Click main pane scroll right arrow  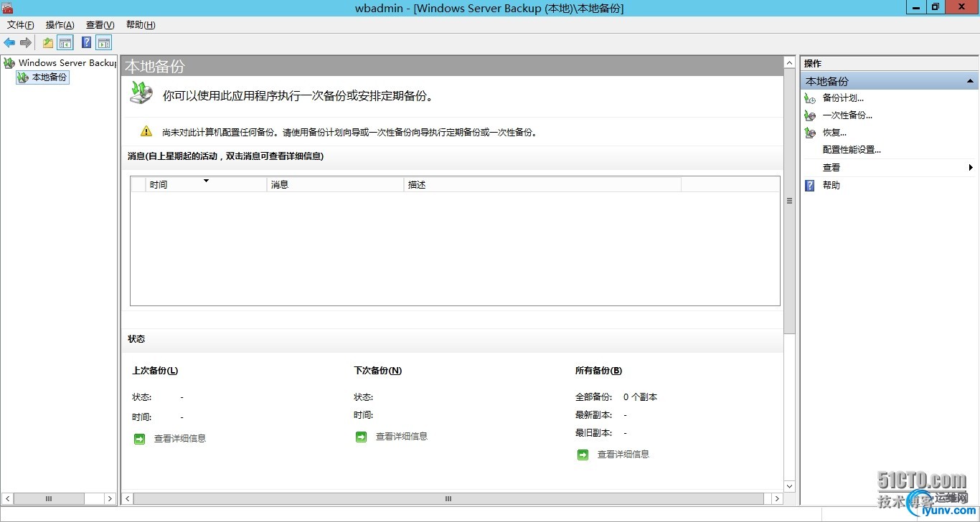(777, 498)
